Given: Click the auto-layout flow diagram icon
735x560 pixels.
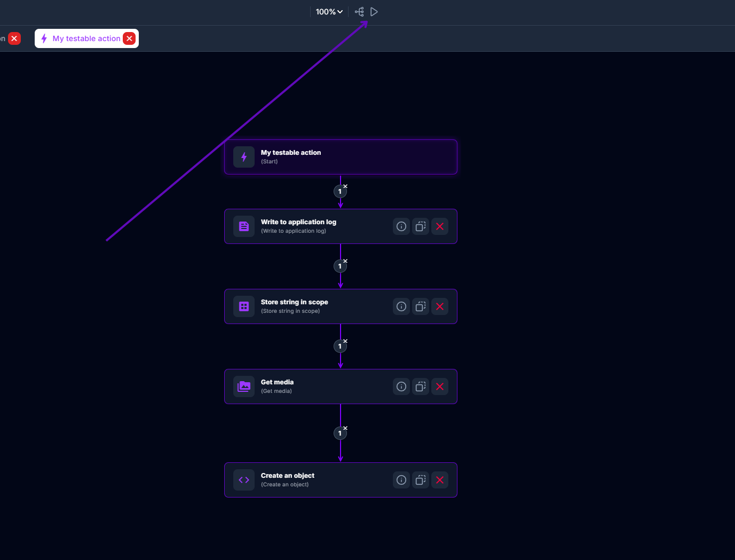Looking at the screenshot, I should tap(359, 12).
